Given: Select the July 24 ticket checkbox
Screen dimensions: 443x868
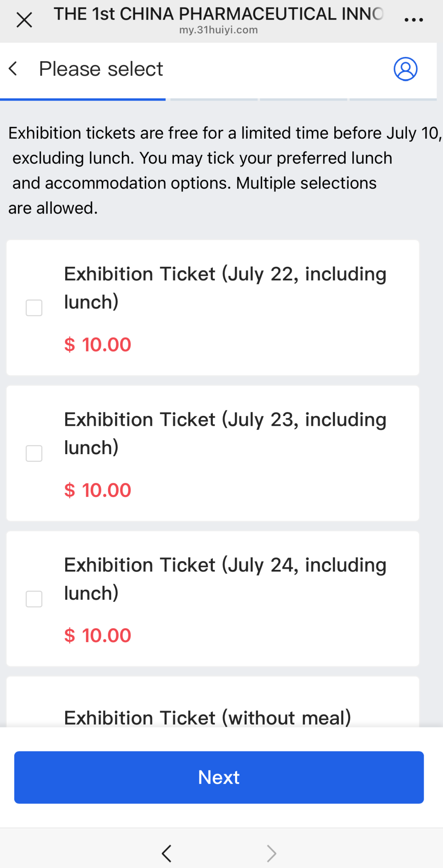Looking at the screenshot, I should 34,599.
